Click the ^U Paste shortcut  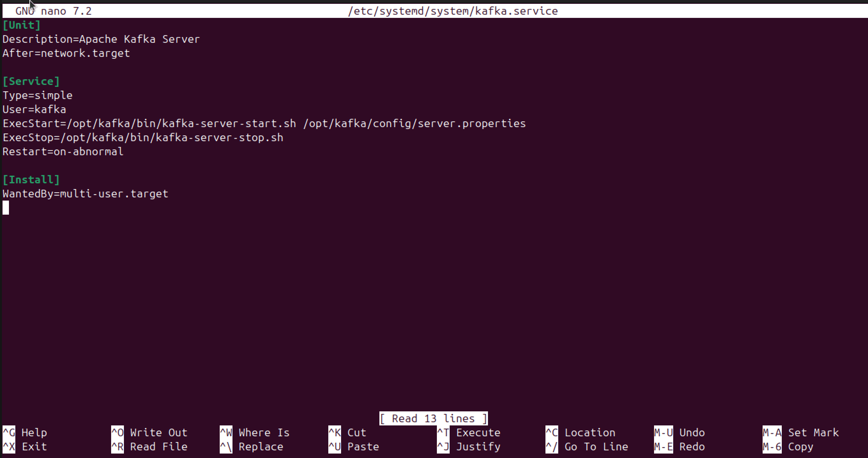pos(354,447)
